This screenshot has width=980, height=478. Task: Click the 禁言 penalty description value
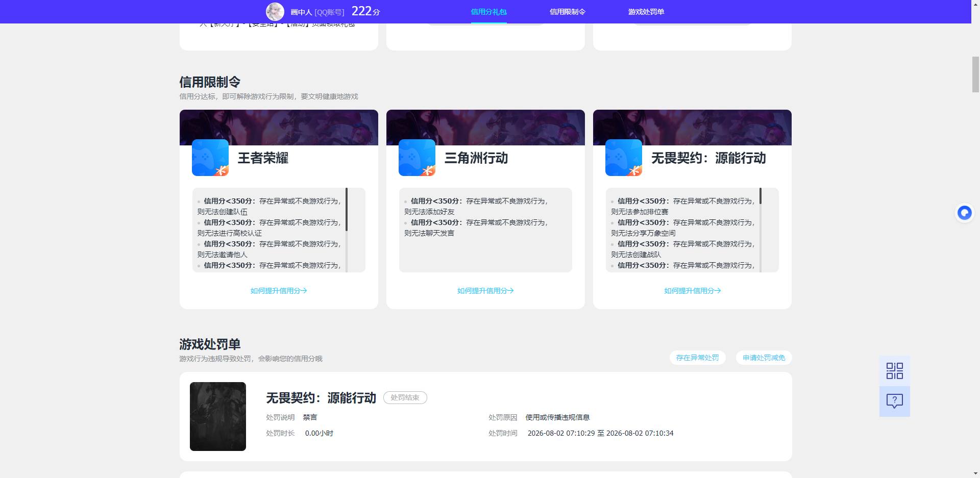[x=310, y=417]
